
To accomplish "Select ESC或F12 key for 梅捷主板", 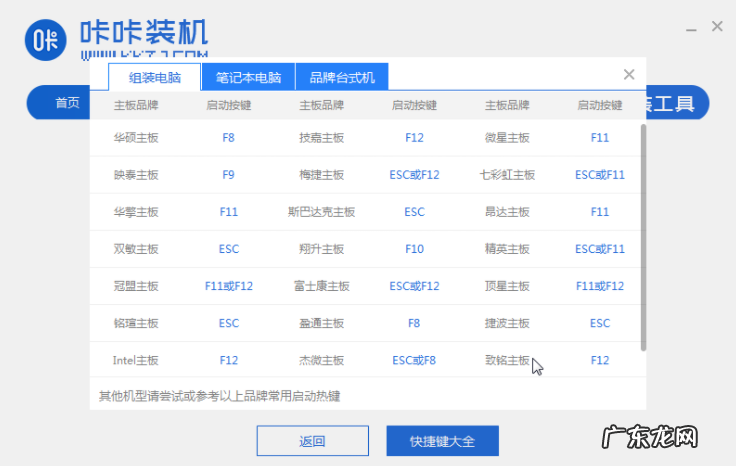I will (x=414, y=175).
